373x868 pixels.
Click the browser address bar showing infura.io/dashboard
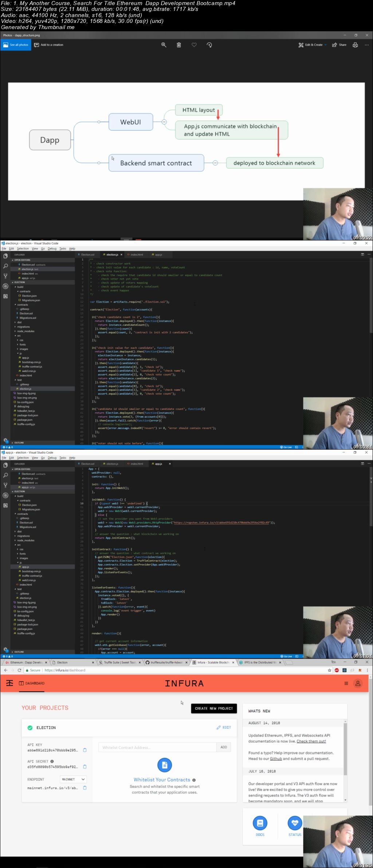coord(175,670)
